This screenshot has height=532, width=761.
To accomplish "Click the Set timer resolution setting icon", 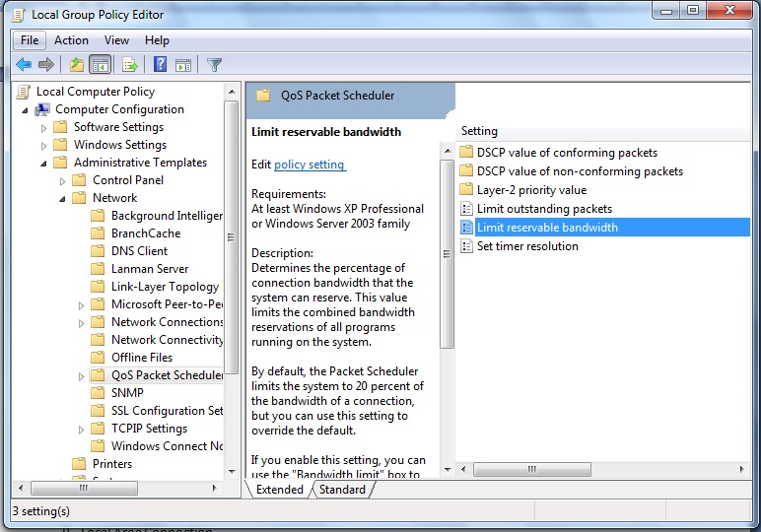I will (x=466, y=246).
